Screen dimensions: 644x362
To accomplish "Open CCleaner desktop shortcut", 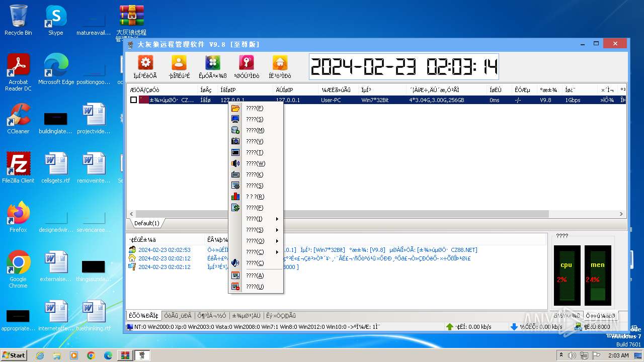I will point(18,119).
